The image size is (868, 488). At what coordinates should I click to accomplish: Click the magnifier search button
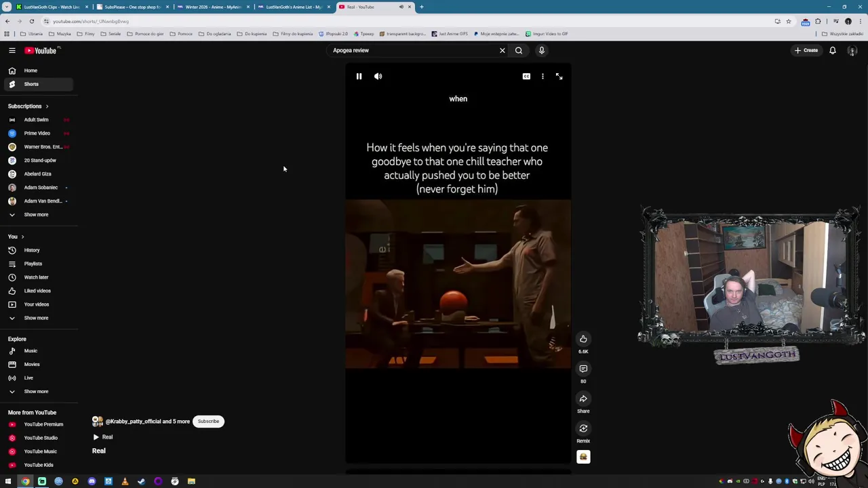(x=519, y=50)
